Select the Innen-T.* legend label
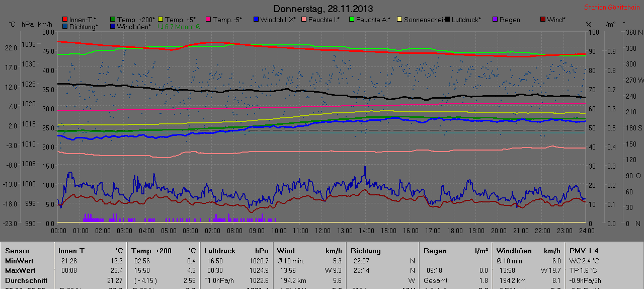Screen dimensions: 644x289 (83, 20)
